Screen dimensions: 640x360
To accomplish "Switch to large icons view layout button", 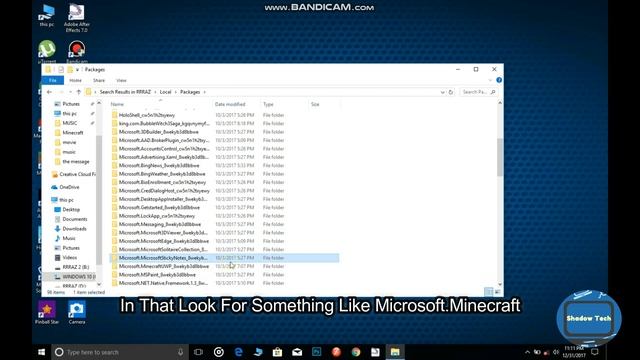I will (x=498, y=292).
